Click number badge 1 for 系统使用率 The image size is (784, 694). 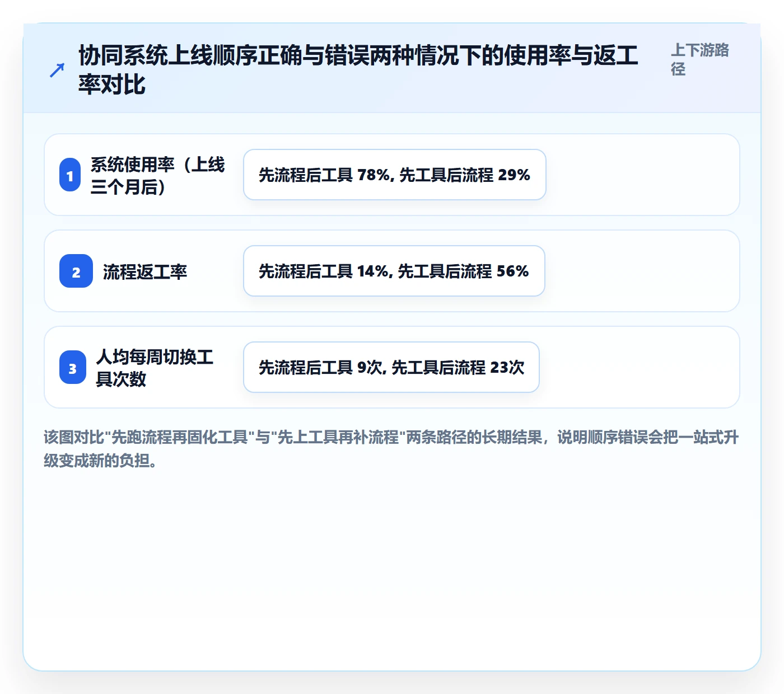(x=70, y=175)
